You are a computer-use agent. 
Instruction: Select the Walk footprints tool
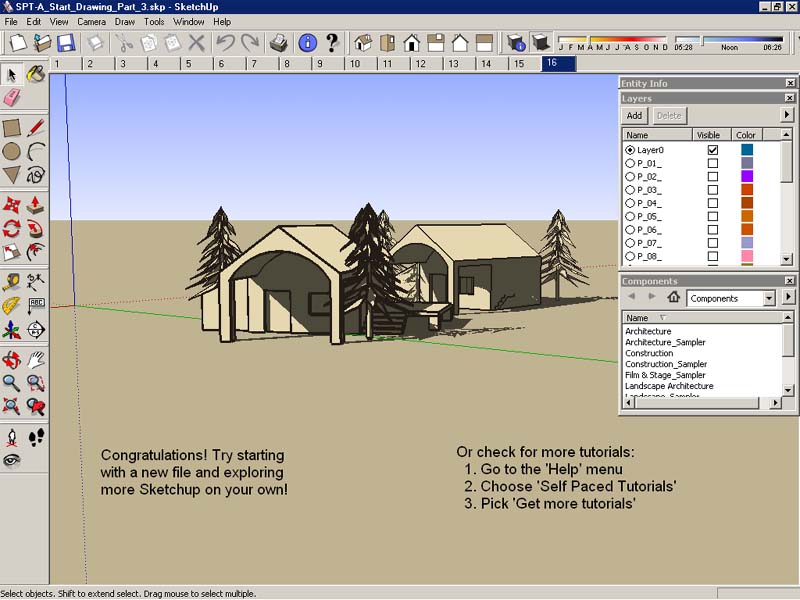point(35,437)
